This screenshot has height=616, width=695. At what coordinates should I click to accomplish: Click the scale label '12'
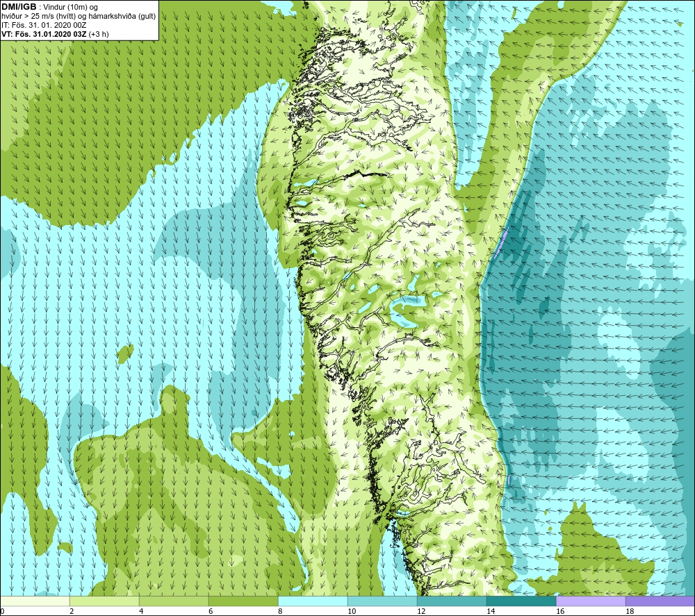(421, 611)
